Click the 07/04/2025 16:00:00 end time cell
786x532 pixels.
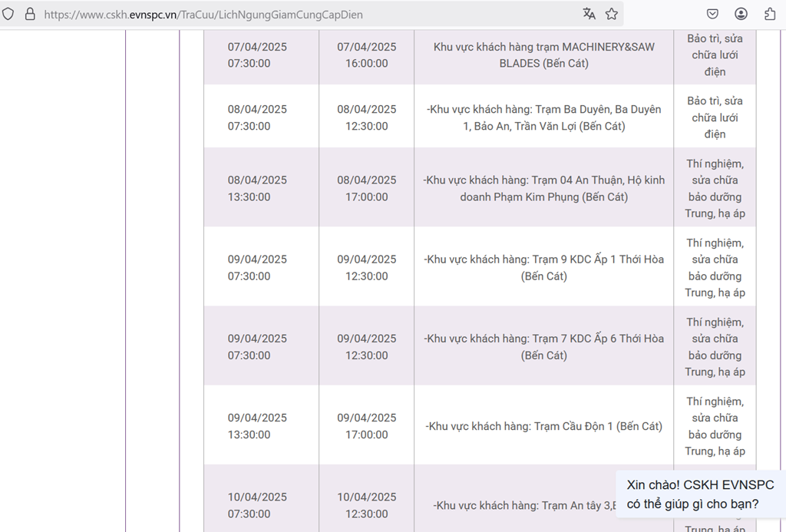point(367,55)
